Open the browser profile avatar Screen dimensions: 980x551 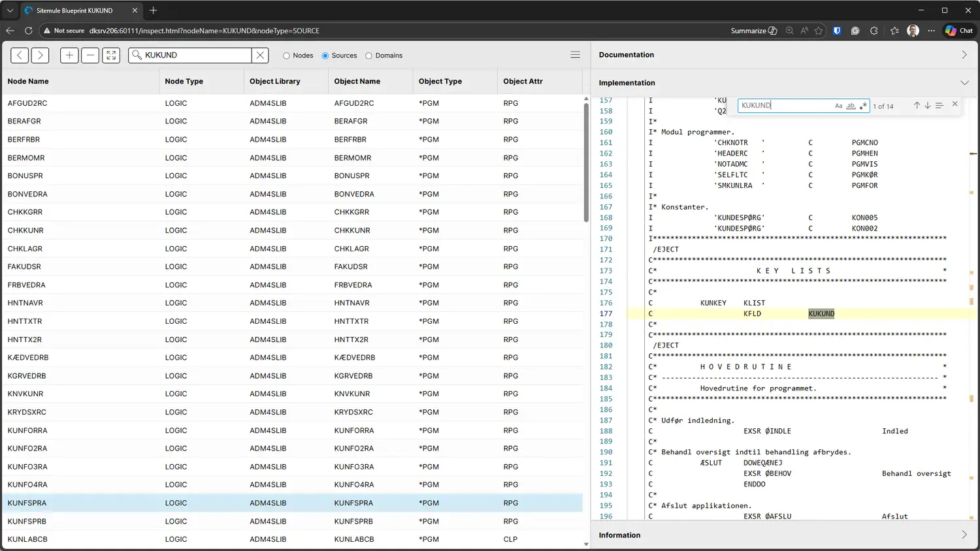pyautogui.click(x=913, y=31)
